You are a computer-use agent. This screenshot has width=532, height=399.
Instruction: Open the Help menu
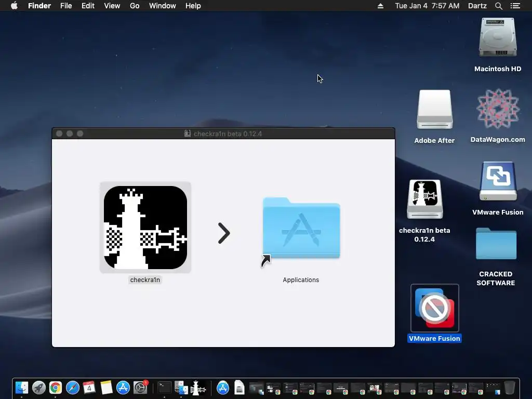coord(193,6)
